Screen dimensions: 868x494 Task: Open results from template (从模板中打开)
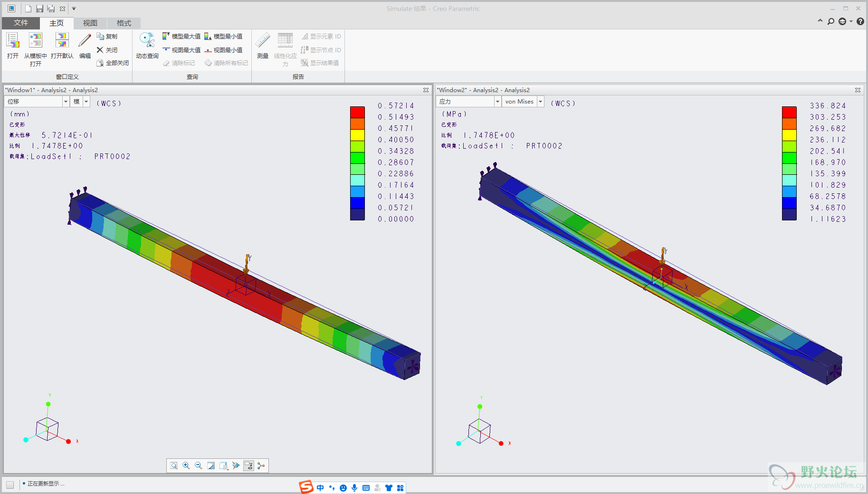pyautogui.click(x=36, y=49)
